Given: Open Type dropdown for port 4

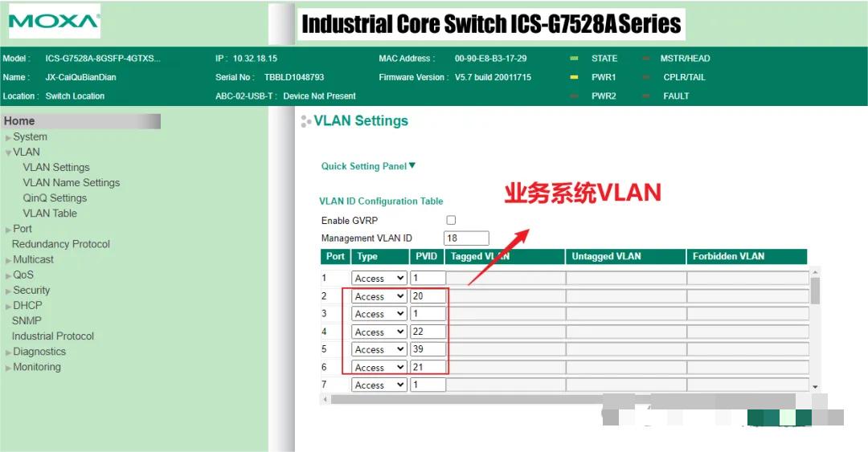Looking at the screenshot, I should point(379,332).
